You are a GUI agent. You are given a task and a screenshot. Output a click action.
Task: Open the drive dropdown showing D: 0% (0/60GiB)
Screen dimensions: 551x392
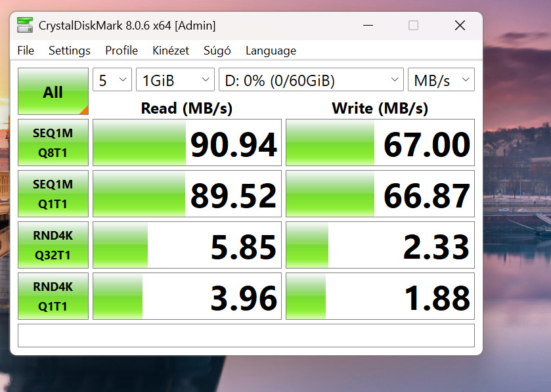[x=311, y=79]
